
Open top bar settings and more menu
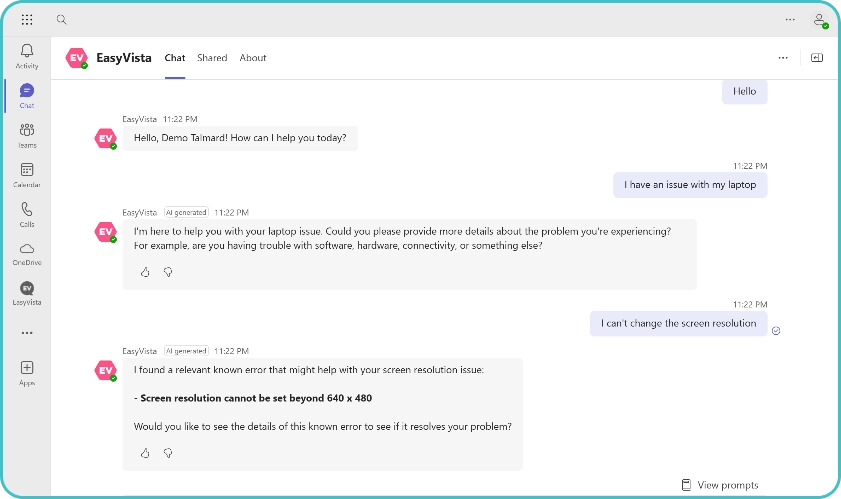pos(790,19)
